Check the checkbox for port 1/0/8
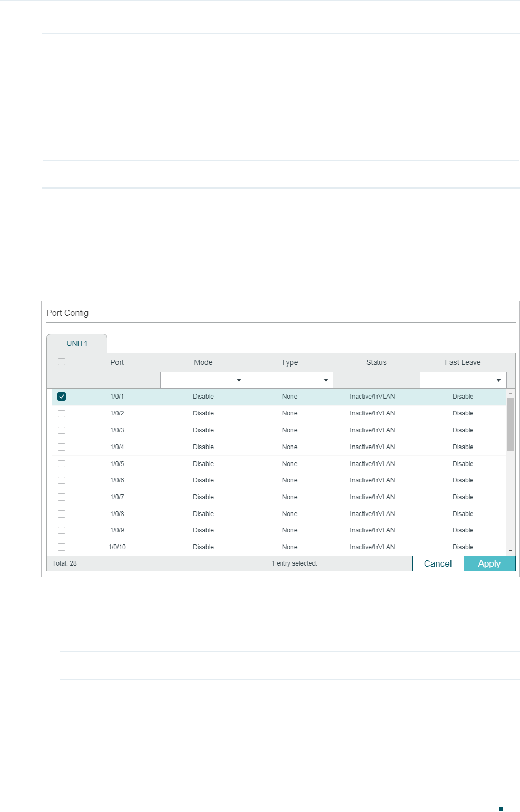Viewport: 520px width, 812px height. point(62,514)
